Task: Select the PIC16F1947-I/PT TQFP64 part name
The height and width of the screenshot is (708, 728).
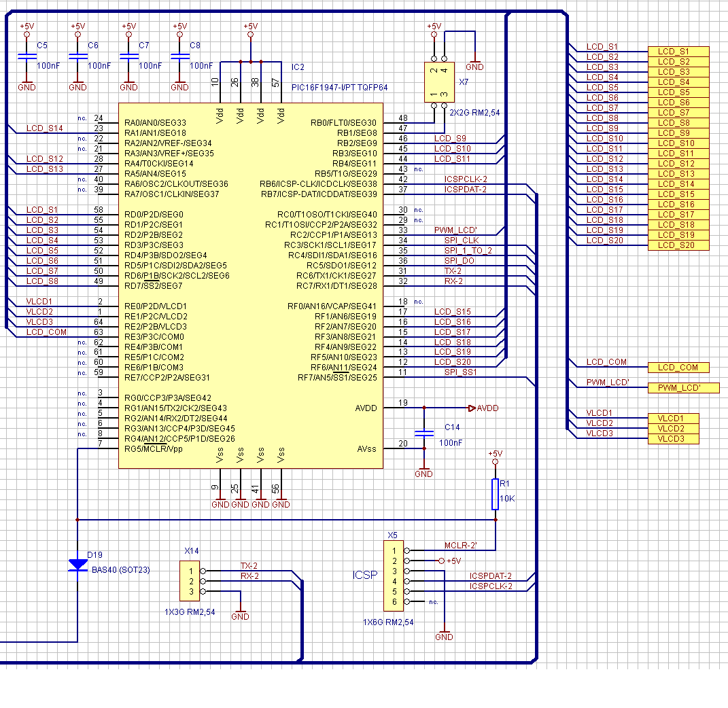Action: click(x=339, y=88)
